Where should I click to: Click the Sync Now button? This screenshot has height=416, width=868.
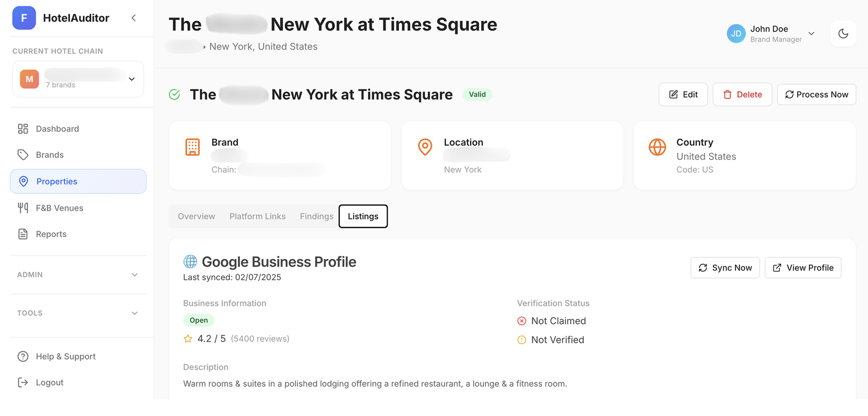[725, 268]
